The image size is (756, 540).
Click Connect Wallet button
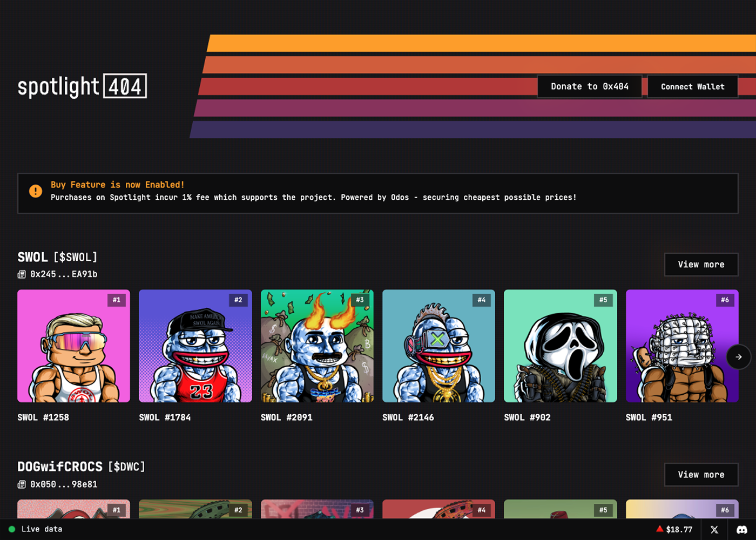pos(693,86)
